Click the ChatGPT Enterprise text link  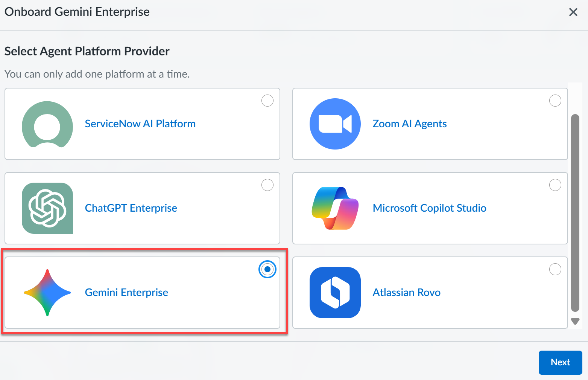tap(131, 208)
